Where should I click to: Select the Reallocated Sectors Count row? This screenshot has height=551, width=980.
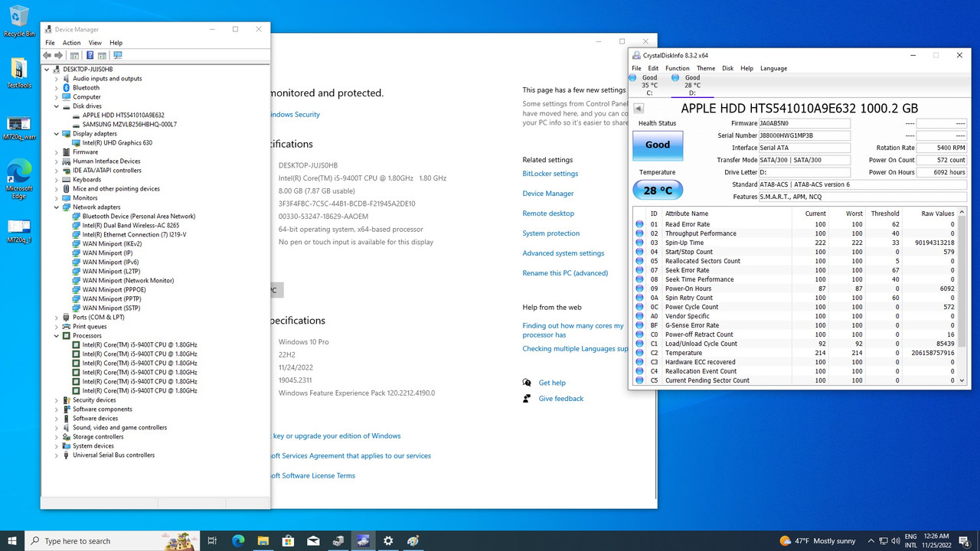pyautogui.click(x=795, y=261)
